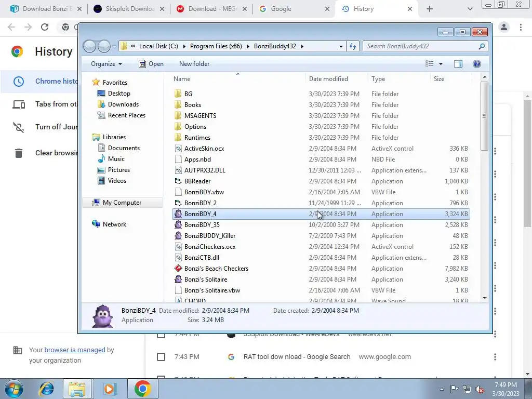Viewport: 532px width, 399px height.
Task: Click the Search BonziBuddy432 field
Action: click(425, 46)
